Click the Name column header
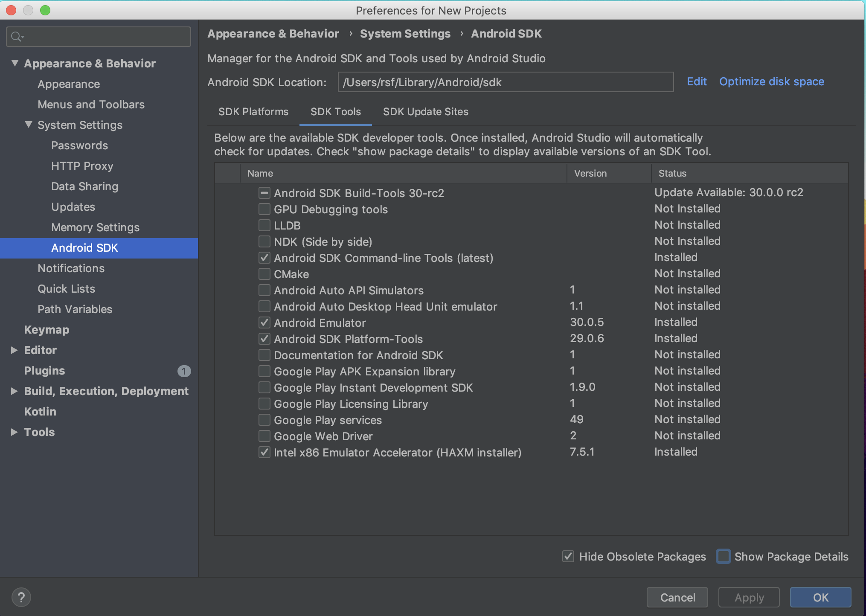 (404, 173)
